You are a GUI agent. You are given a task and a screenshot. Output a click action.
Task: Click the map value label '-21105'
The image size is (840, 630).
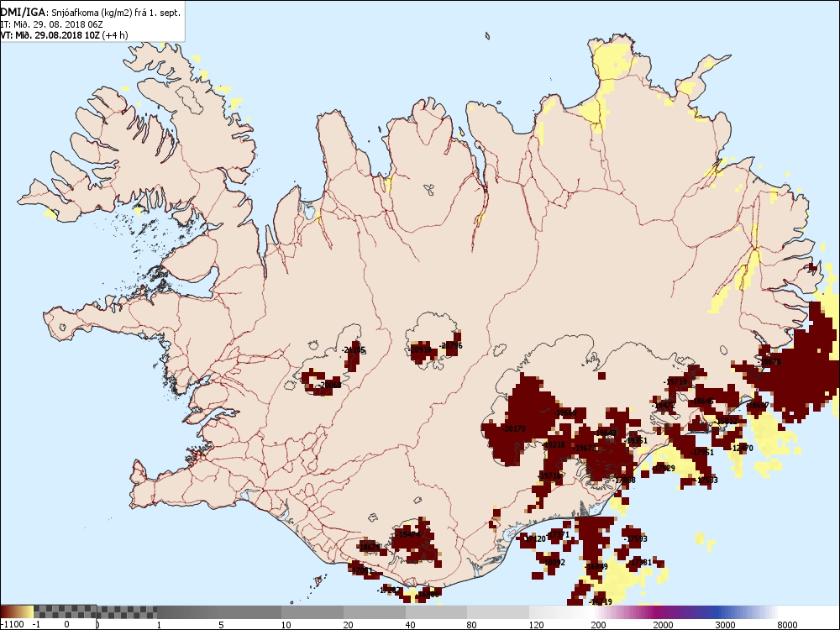coord(354,349)
